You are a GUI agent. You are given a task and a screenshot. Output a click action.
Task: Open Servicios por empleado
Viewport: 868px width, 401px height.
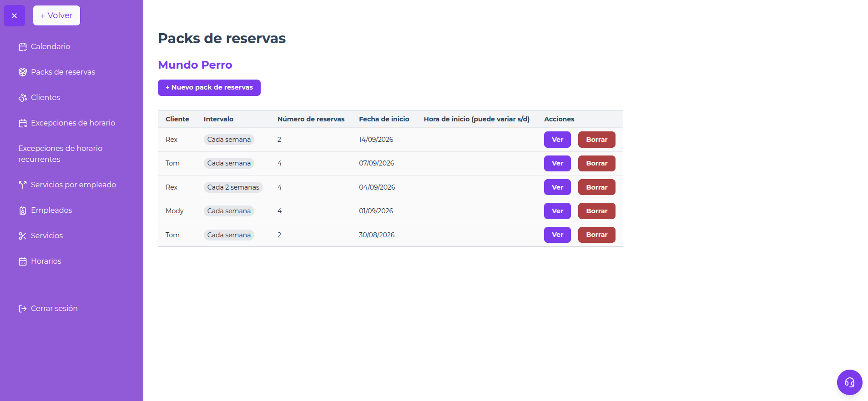point(73,185)
